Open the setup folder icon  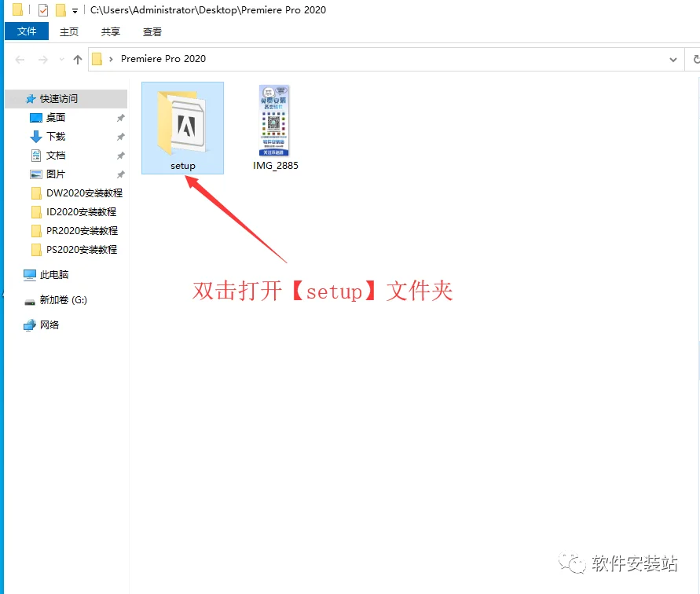[181, 122]
